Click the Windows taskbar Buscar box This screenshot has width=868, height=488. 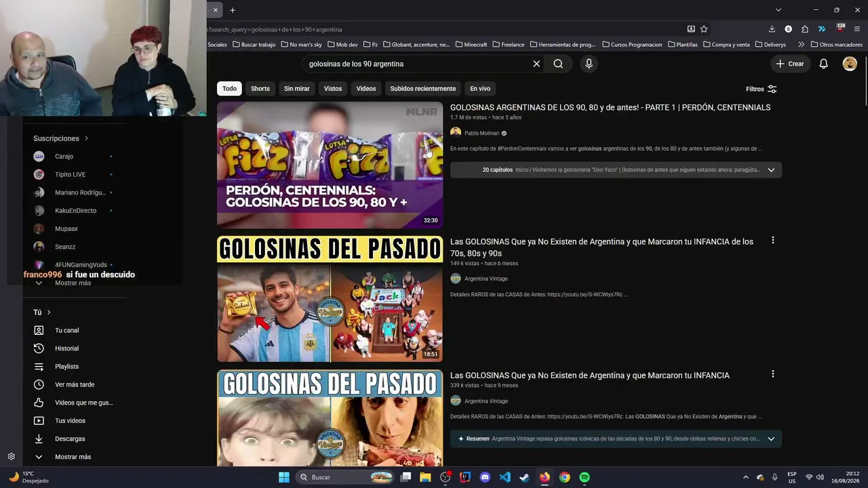[x=347, y=477]
